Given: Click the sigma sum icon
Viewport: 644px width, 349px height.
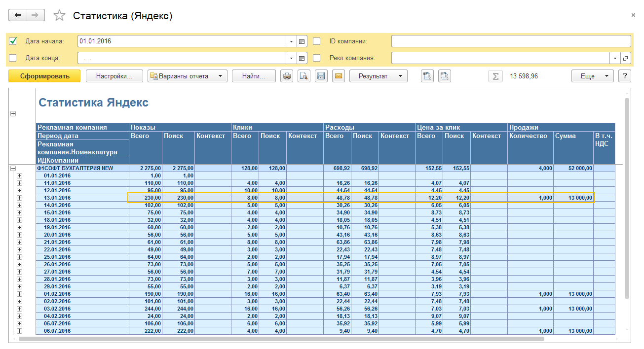Looking at the screenshot, I should [495, 76].
